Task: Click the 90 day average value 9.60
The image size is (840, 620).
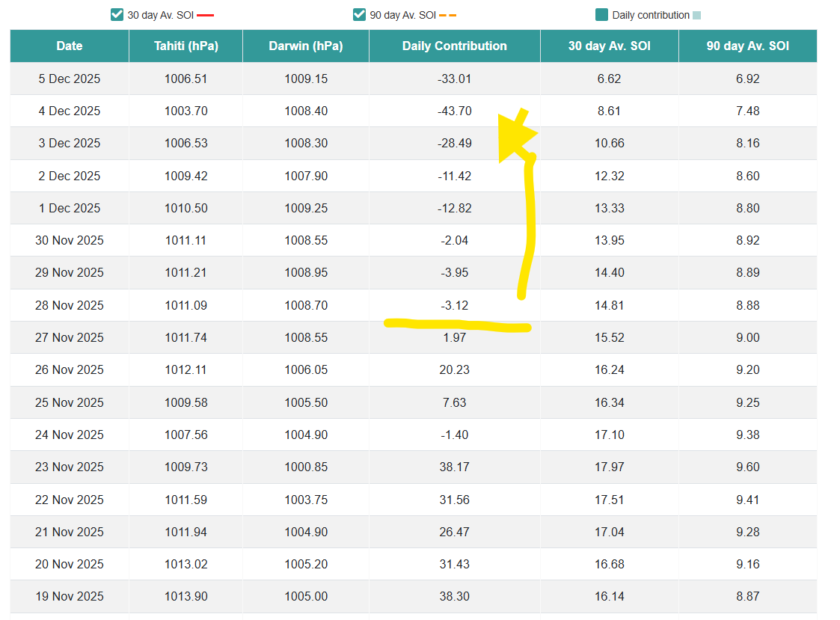Action: 748,467
